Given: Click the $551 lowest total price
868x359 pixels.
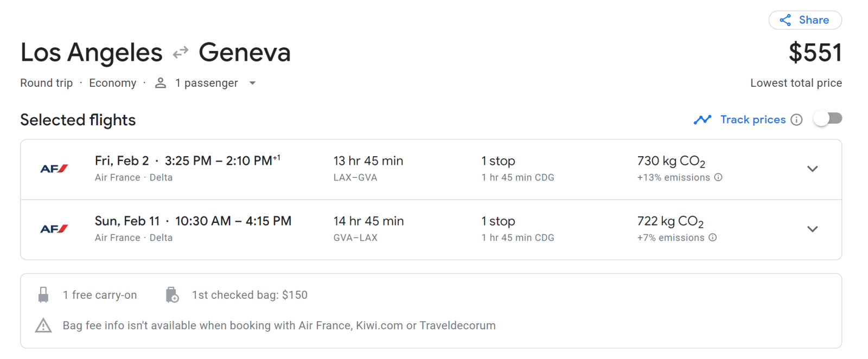Looking at the screenshot, I should point(815,53).
